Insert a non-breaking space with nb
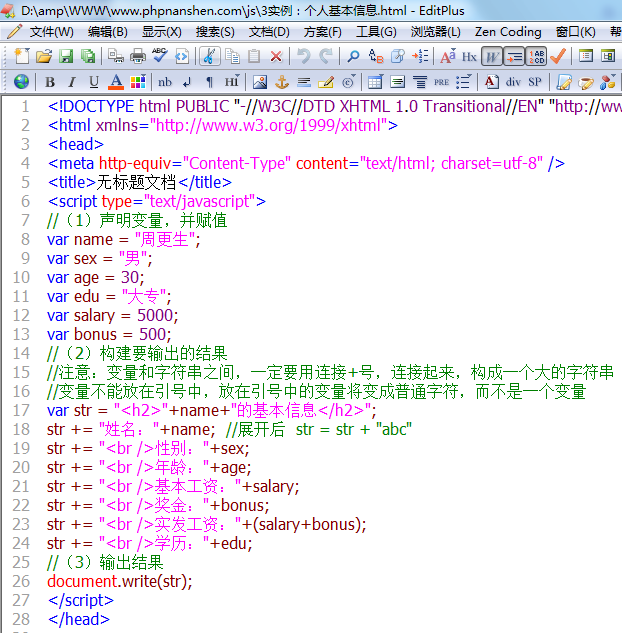This screenshot has width=622, height=633. [x=165, y=82]
